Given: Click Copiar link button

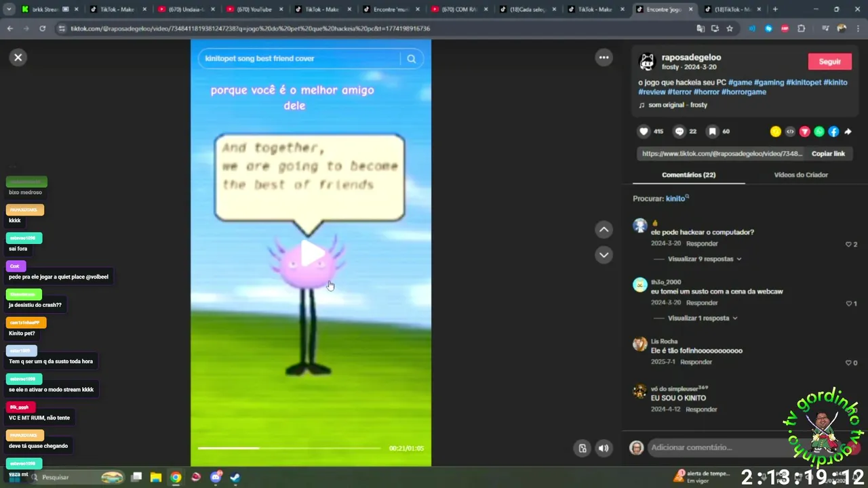Looking at the screenshot, I should (828, 154).
